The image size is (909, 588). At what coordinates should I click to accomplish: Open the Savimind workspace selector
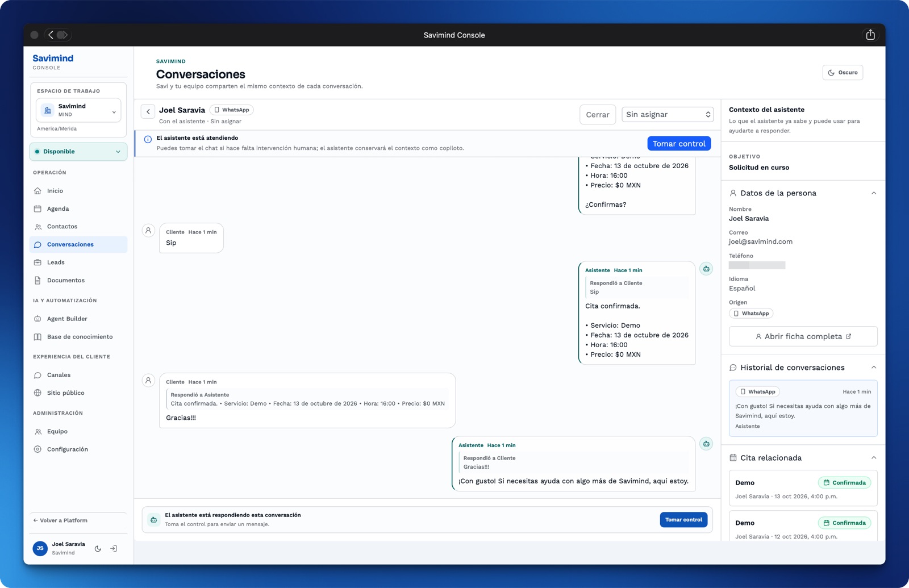click(x=78, y=110)
